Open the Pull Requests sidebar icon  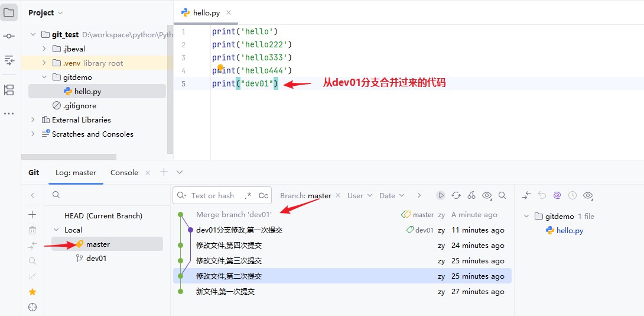(x=9, y=60)
